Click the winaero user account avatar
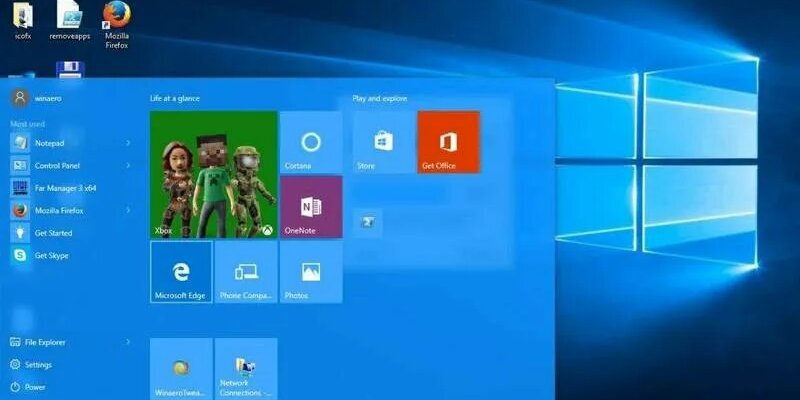Viewport: 800px width, 400px height. (20, 98)
